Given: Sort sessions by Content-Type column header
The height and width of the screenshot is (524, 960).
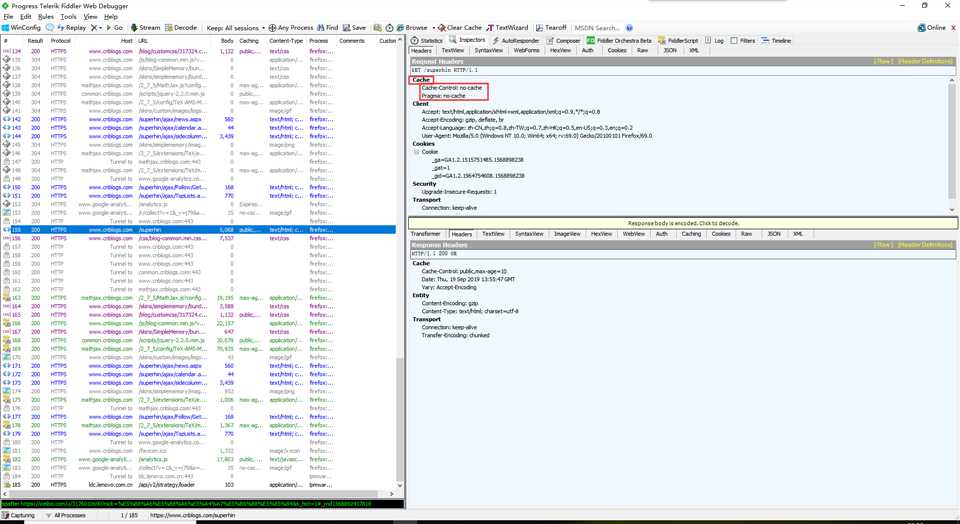Looking at the screenshot, I should coord(286,41).
